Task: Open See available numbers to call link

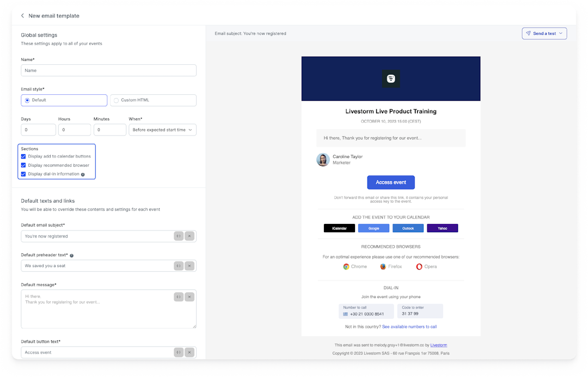Action: 409,327
